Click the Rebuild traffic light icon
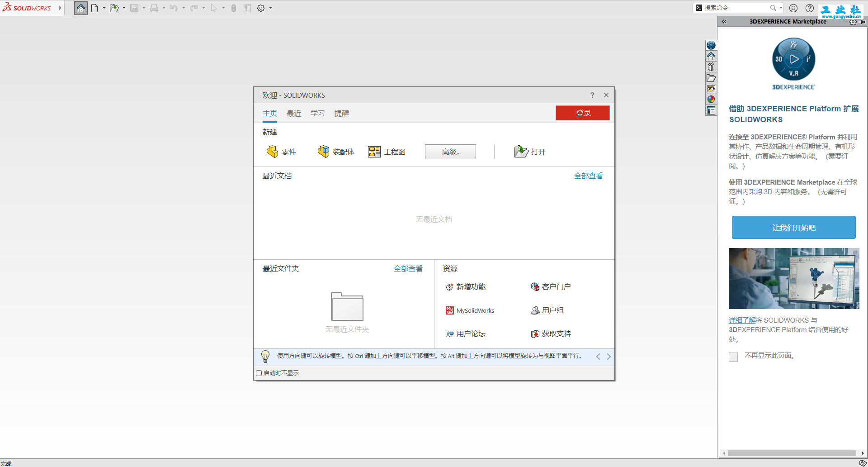 (x=234, y=8)
